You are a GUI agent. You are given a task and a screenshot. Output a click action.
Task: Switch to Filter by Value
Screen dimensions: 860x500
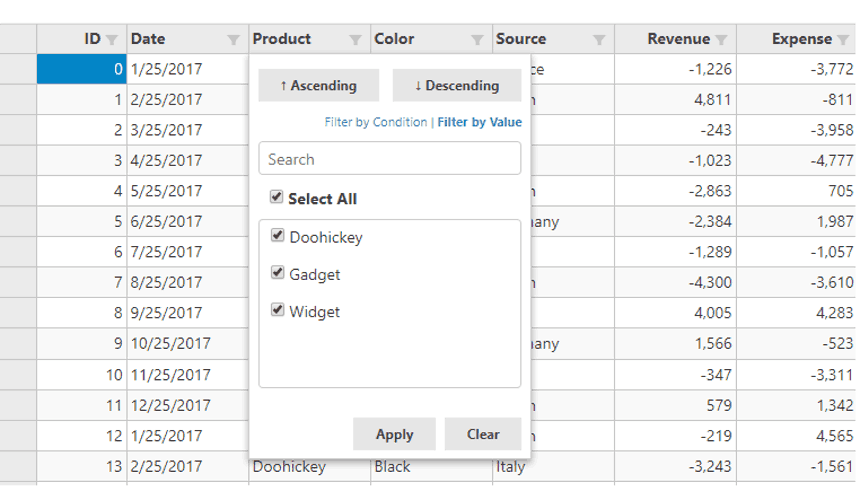[x=479, y=122]
